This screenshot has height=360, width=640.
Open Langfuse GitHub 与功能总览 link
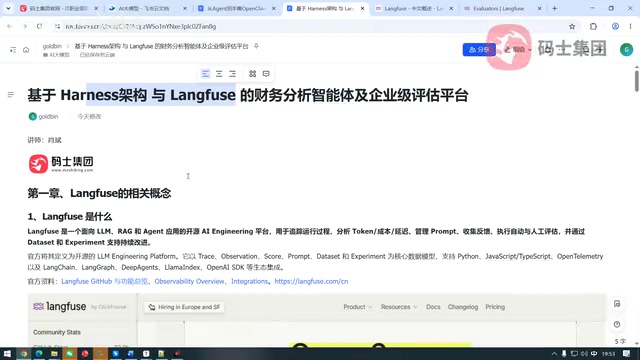coord(104,281)
